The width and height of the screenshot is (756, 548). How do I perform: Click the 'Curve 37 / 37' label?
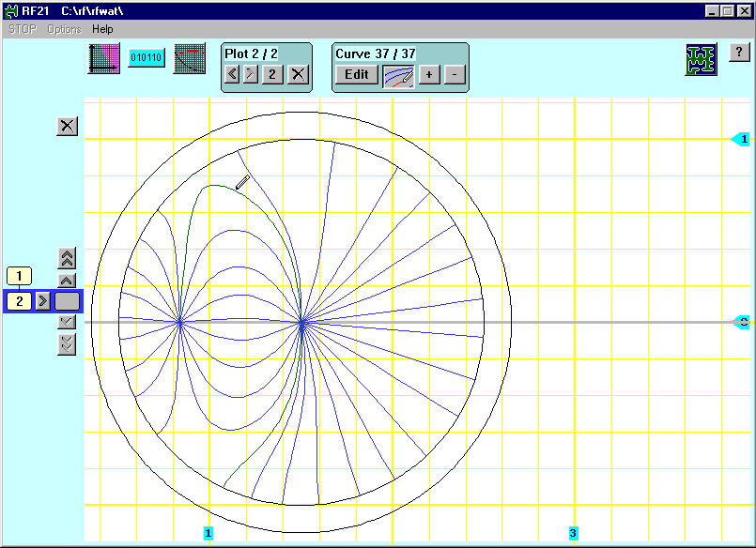[x=376, y=53]
